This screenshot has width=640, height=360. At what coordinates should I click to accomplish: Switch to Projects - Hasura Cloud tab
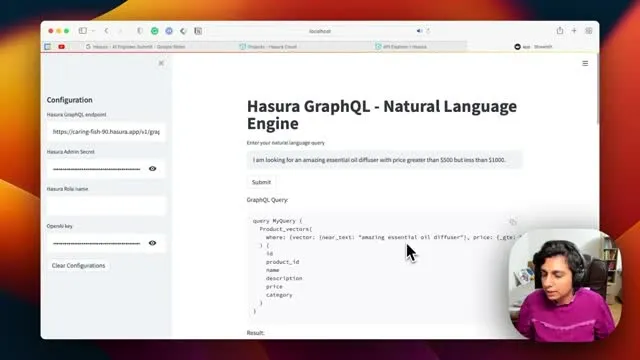pos(268,47)
